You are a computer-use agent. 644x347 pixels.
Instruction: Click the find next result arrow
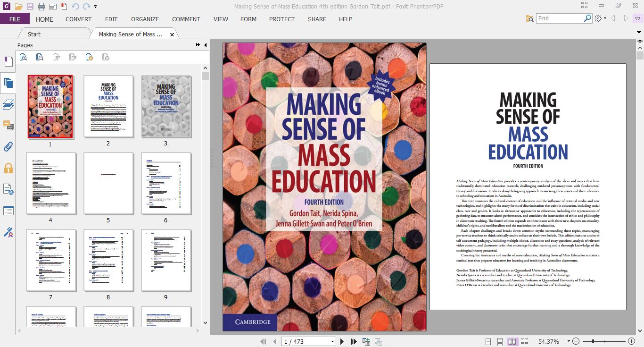point(626,18)
